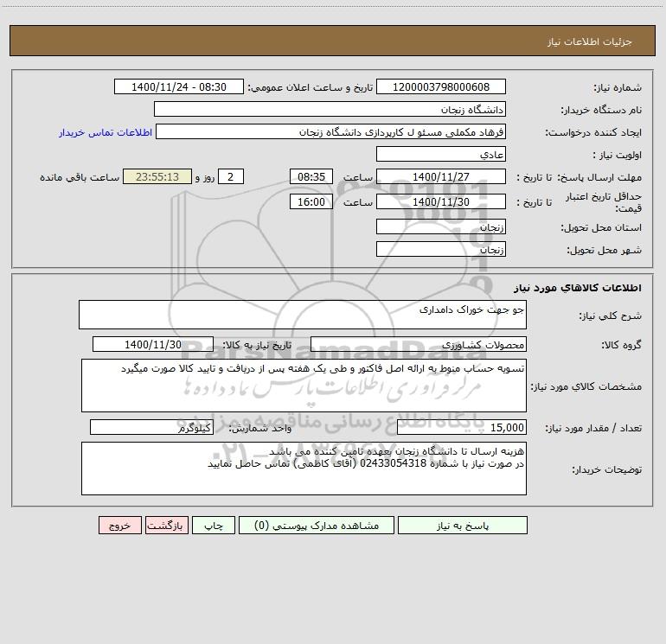Open مشاهده مدارک پیوستی (0) button
The image size is (666, 644).
tap(317, 525)
